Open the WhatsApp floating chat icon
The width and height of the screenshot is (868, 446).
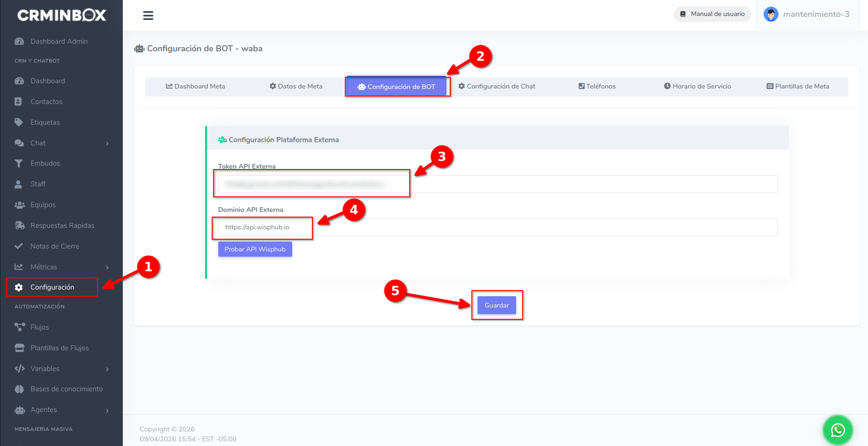837,430
